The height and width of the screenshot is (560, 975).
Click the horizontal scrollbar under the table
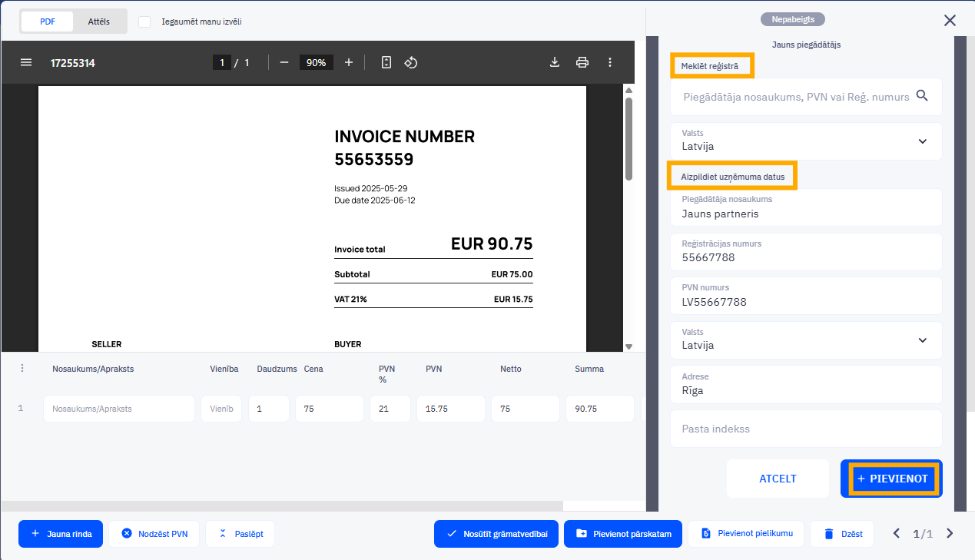click(282, 505)
